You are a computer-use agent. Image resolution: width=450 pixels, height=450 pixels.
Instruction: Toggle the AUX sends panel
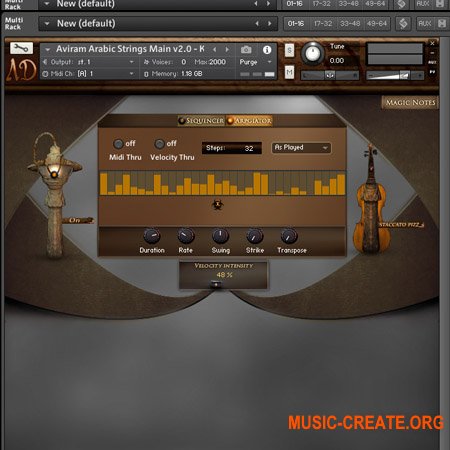tap(425, 24)
